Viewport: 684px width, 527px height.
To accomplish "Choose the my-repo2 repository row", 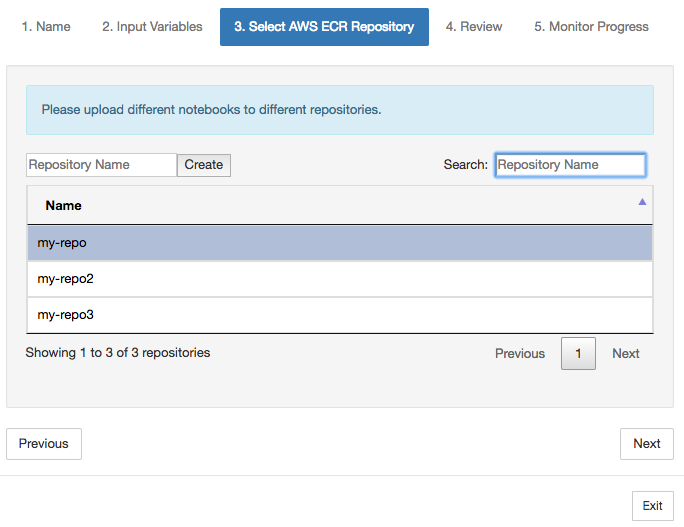I will [339, 279].
